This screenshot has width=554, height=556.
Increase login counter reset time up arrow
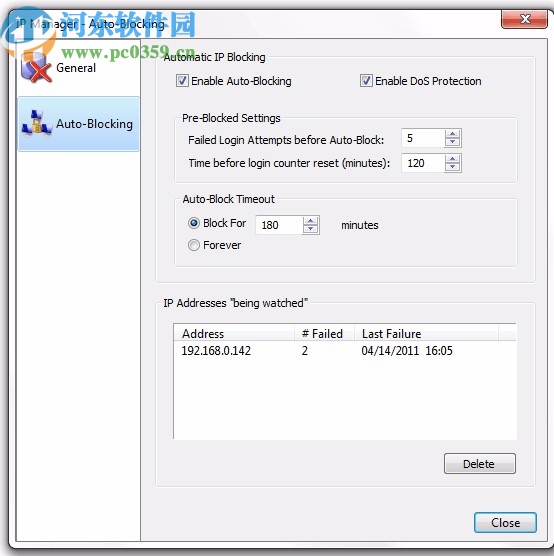452,159
